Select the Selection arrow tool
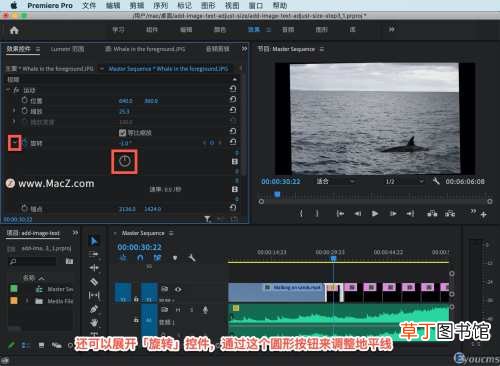The height and width of the screenshot is (366, 500). (x=94, y=241)
